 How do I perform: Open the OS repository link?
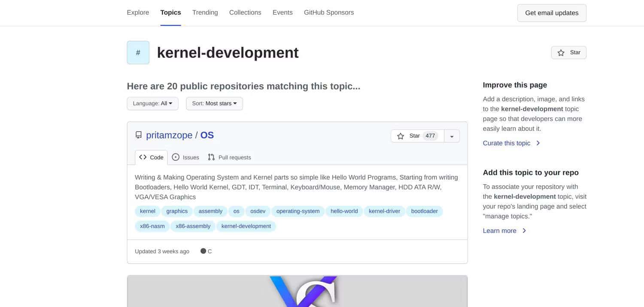coord(207,135)
